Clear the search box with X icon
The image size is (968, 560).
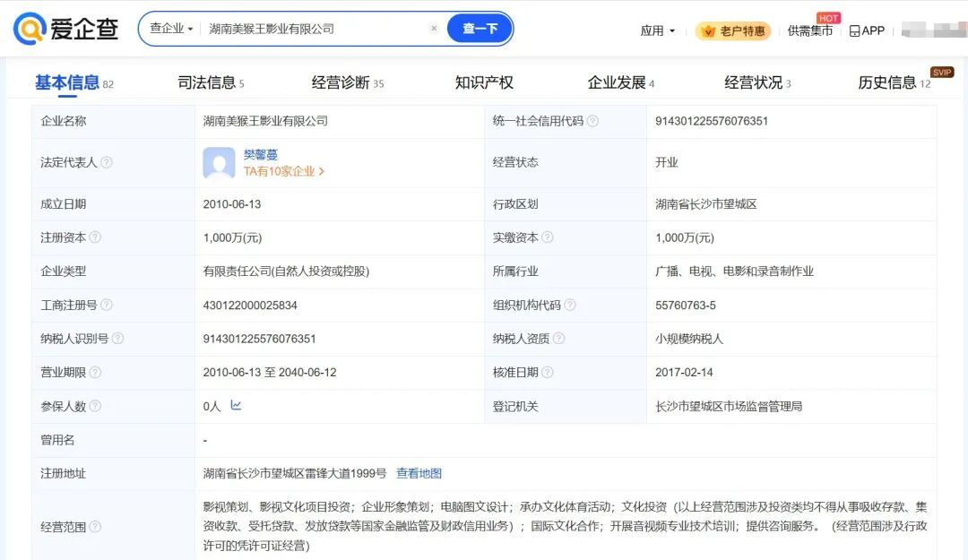(x=434, y=29)
